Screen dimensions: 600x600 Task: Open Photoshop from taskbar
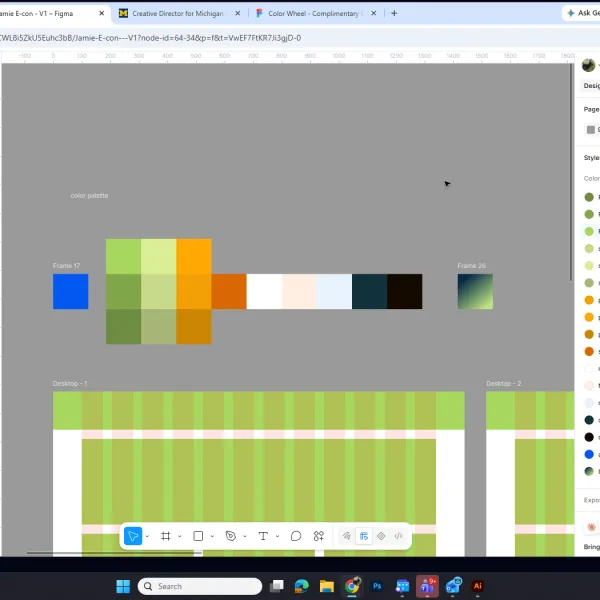[x=377, y=586]
